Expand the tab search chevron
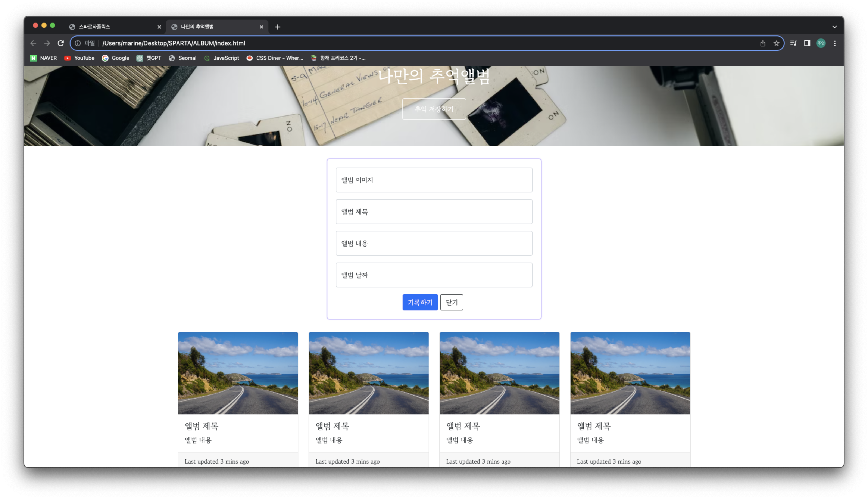The image size is (868, 499). tap(834, 27)
